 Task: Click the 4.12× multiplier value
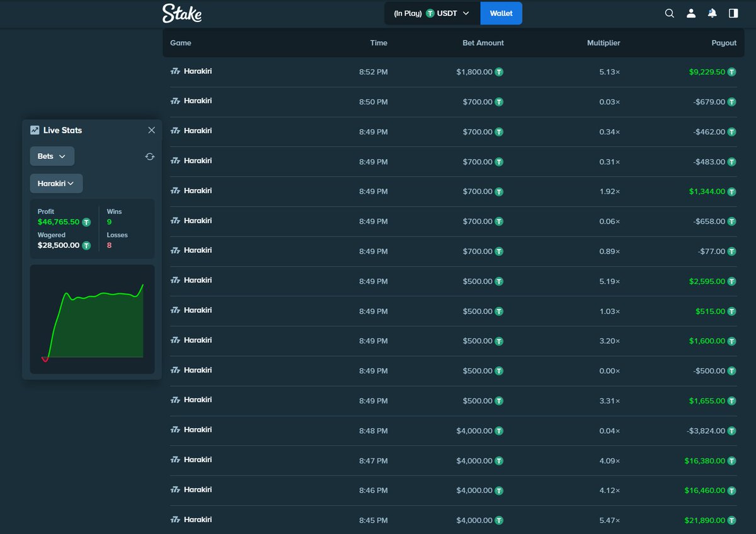tap(610, 491)
